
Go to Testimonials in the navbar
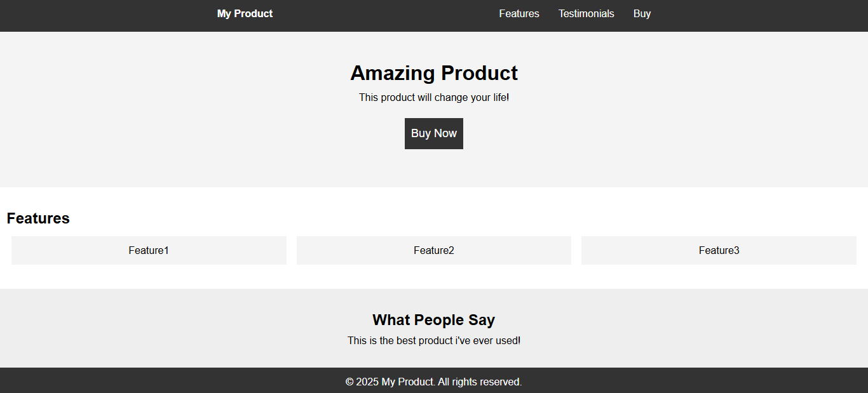coord(586,14)
